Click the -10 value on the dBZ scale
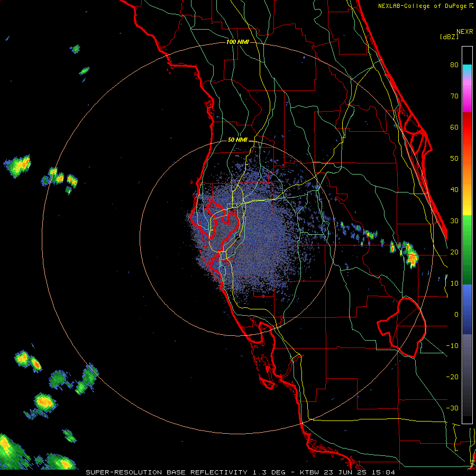476x476 pixels. [452, 346]
